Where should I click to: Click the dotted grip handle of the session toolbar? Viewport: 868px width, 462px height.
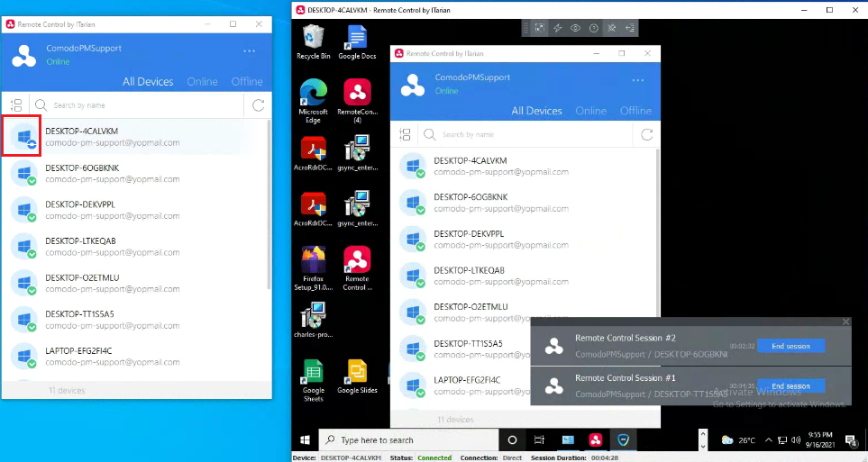(525, 28)
